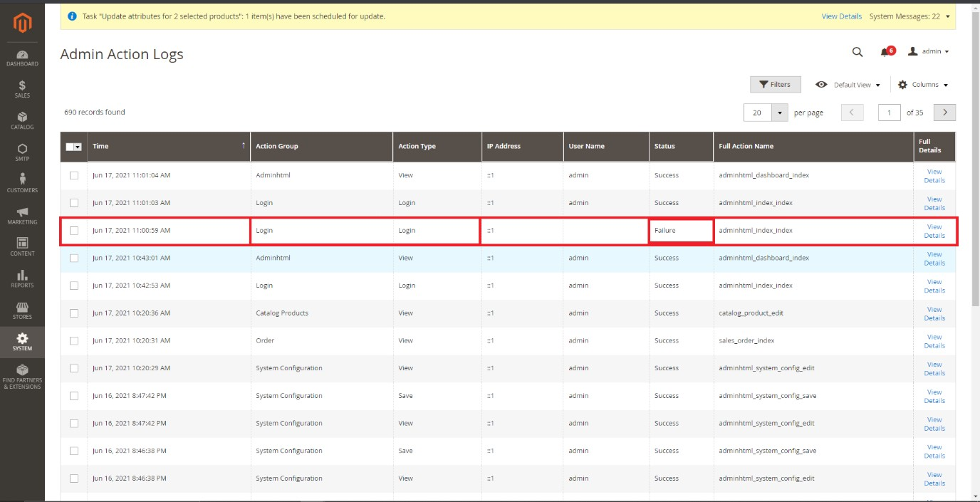Click the info icon in message bar
The width and height of the screenshot is (980, 502).
pyautogui.click(x=72, y=16)
